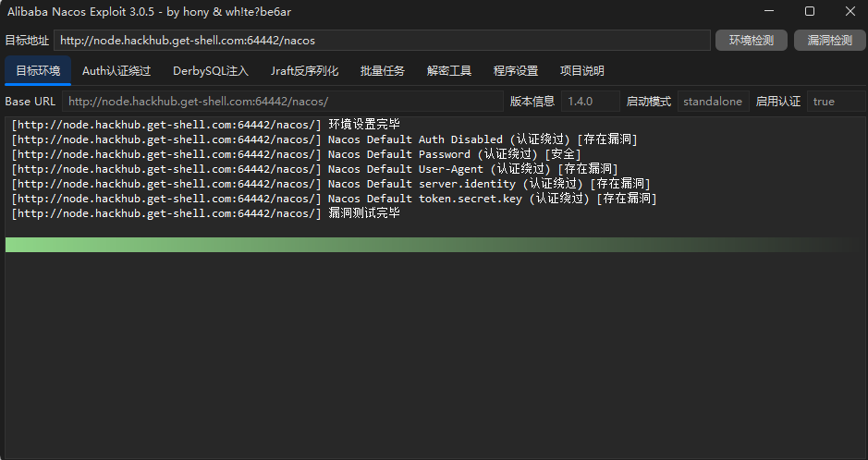Click the 漏洞检测 button
This screenshot has width=868, height=460.
coord(830,41)
